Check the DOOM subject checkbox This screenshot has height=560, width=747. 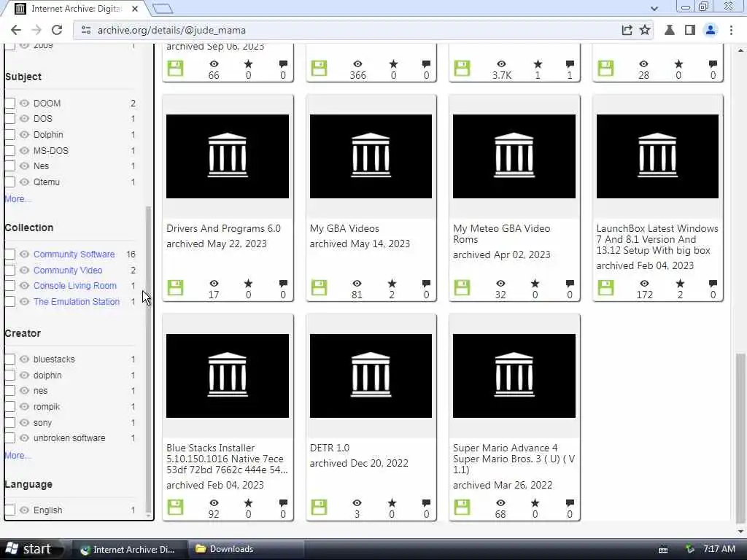pos(10,104)
